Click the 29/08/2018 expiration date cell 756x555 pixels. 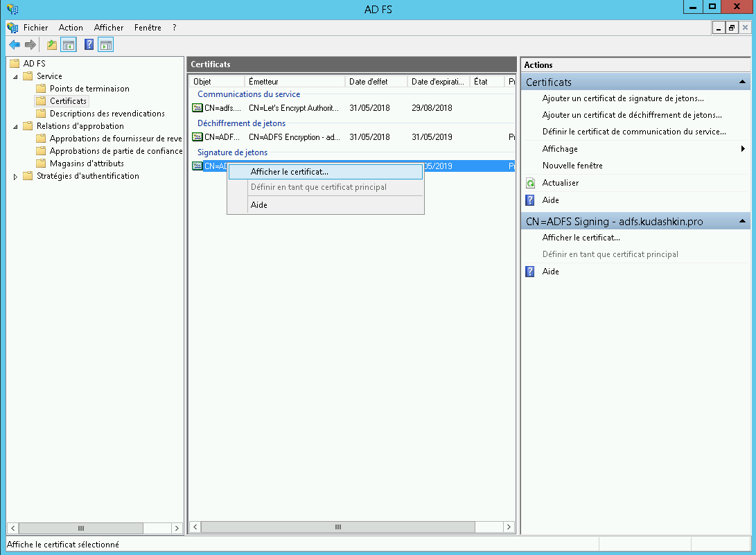click(x=432, y=108)
